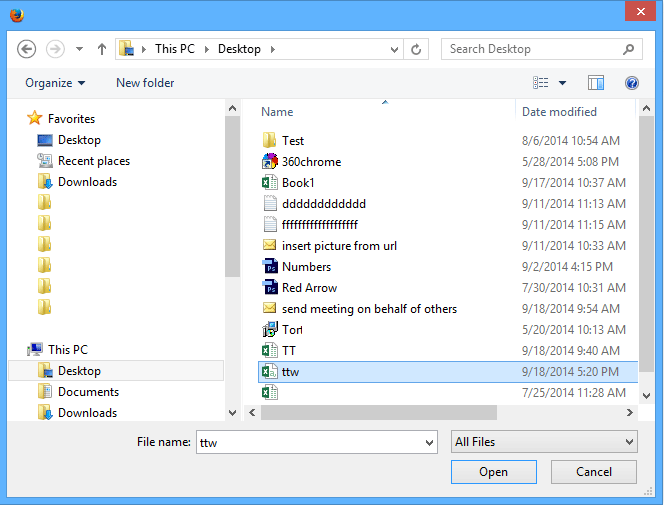Image resolution: width=664 pixels, height=505 pixels.
Task: Select the Test folder icon
Action: [269, 140]
